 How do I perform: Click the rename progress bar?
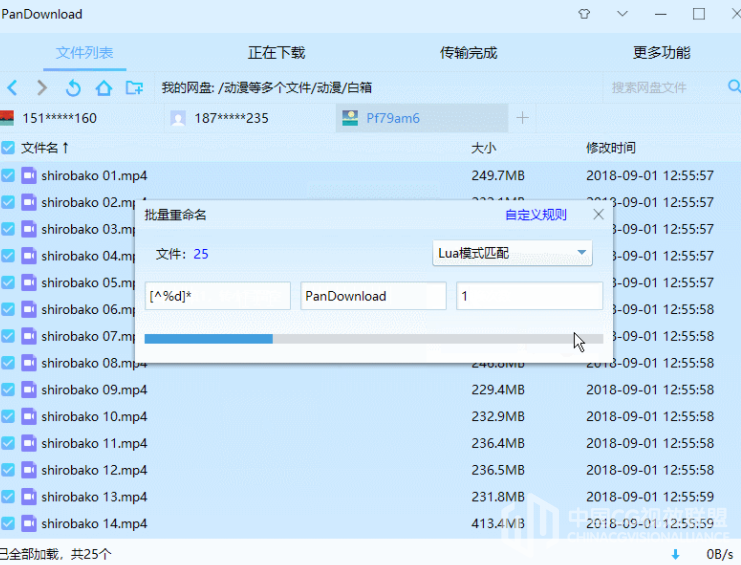pos(374,339)
